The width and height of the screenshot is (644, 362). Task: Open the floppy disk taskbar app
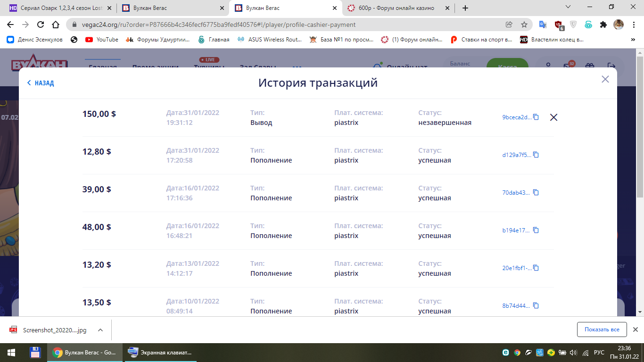click(34, 353)
